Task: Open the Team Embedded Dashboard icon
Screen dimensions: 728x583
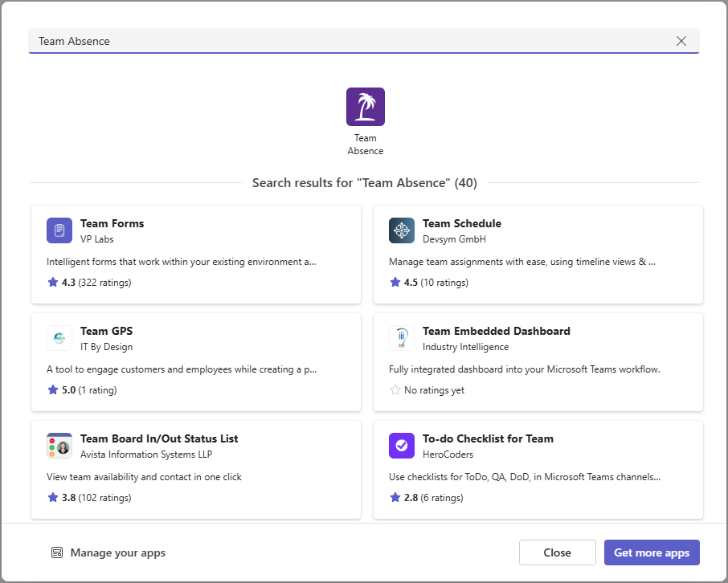Action: (x=402, y=338)
